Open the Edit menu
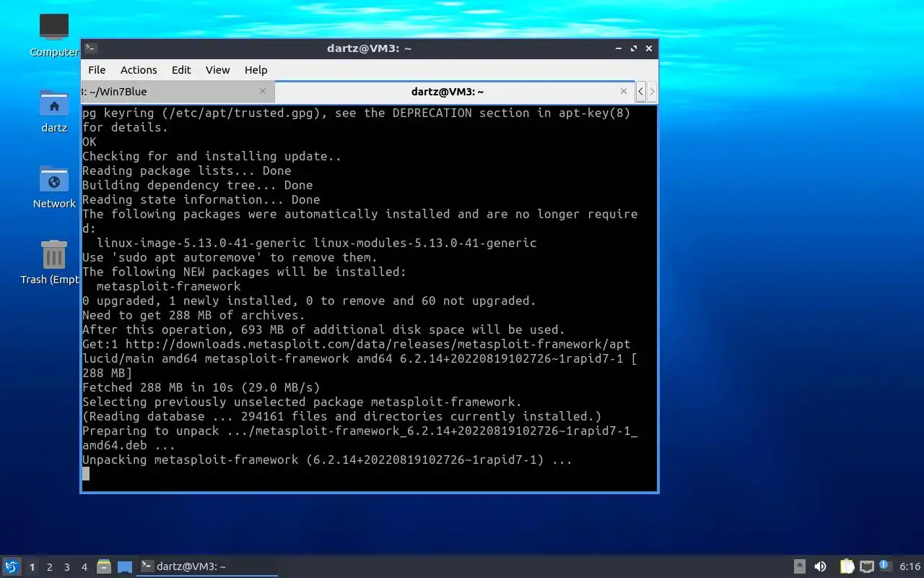 [181, 70]
